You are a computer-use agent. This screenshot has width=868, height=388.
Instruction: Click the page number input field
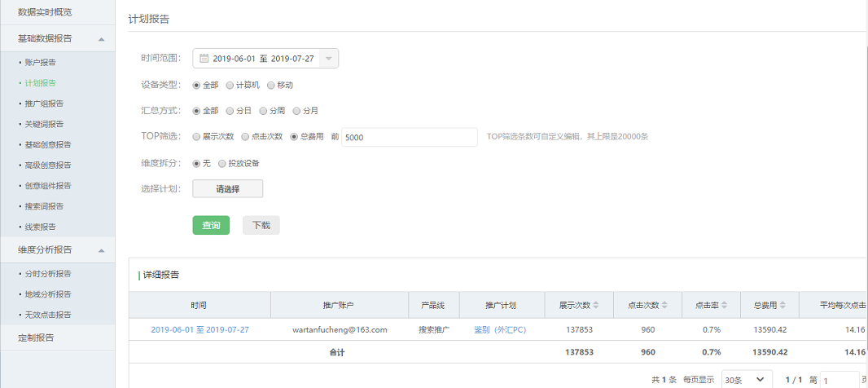click(x=840, y=380)
